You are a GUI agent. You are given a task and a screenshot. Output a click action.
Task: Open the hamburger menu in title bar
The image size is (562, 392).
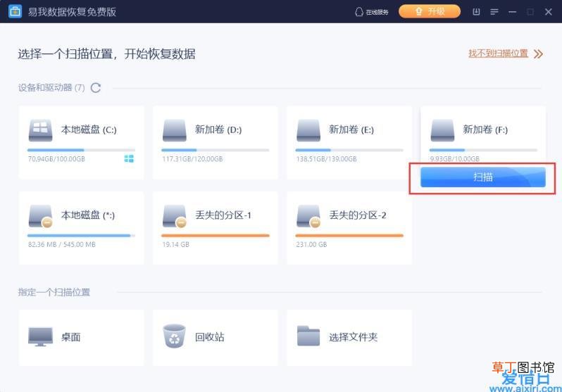coord(494,12)
